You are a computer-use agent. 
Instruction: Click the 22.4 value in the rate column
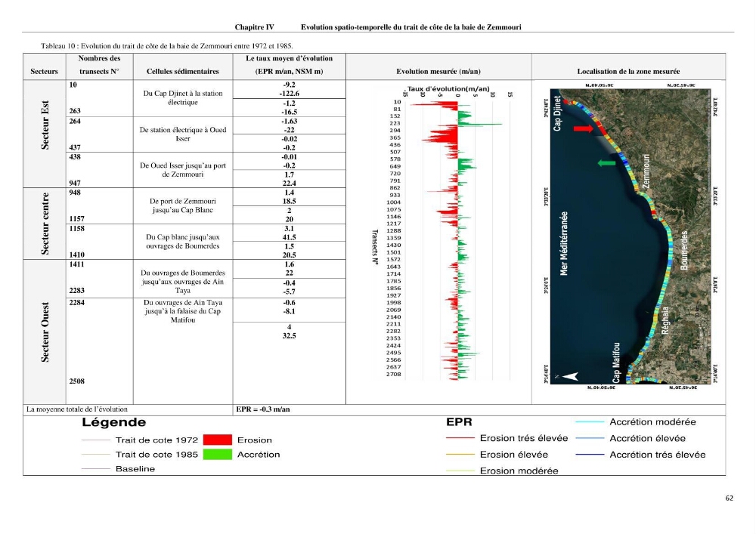click(290, 183)
